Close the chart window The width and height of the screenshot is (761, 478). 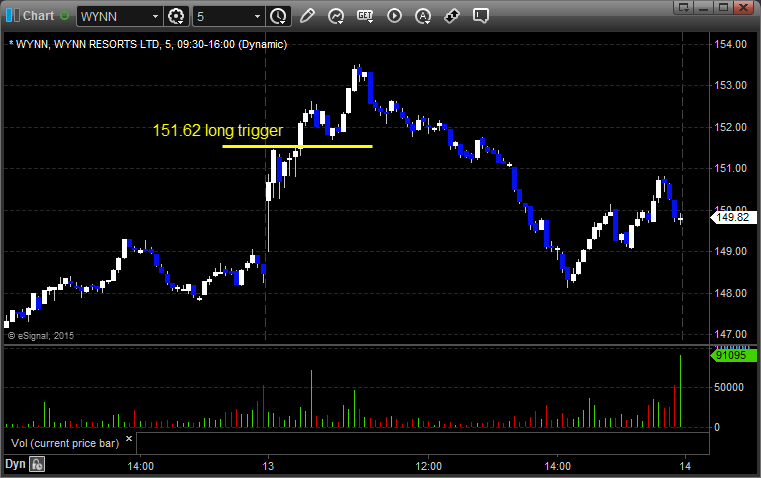click(743, 7)
